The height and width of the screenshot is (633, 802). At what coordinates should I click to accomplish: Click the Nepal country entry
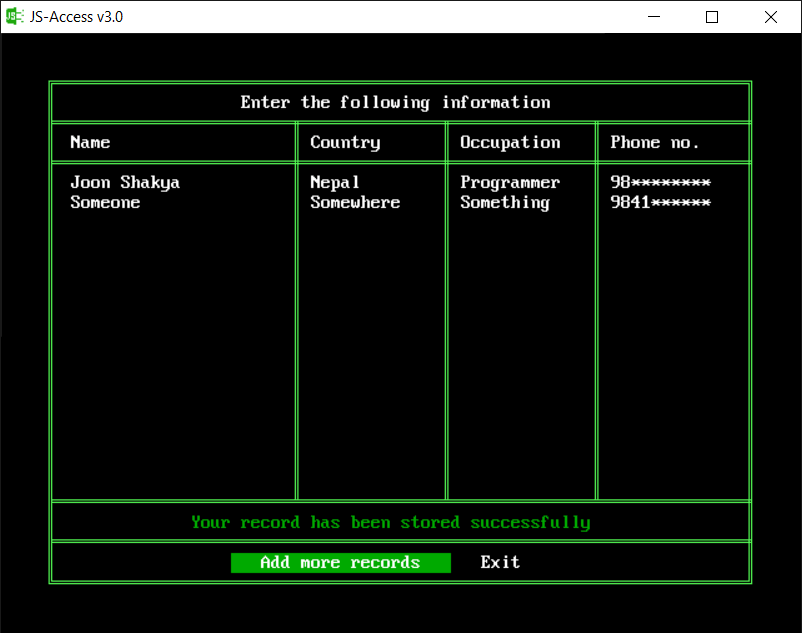(335, 182)
